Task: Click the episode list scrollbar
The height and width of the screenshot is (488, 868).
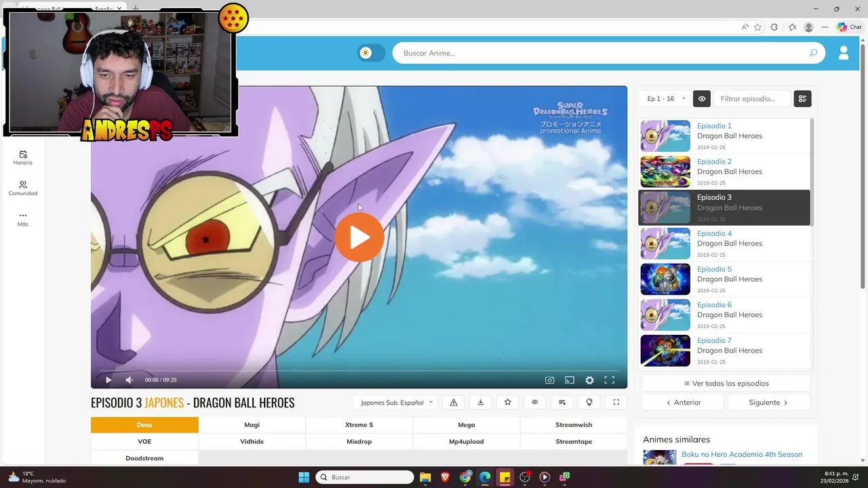Action: (812, 172)
